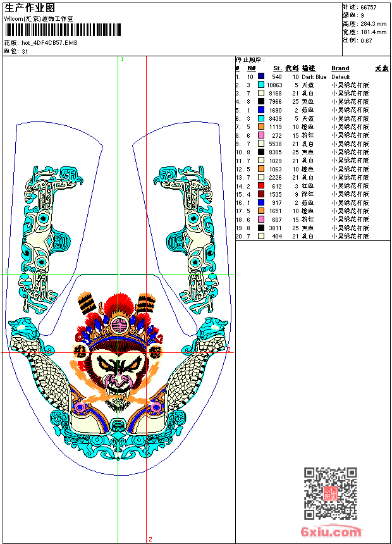This screenshot has width=392, height=544.
Task: Click the stitch count '1690'
Action: click(x=275, y=110)
